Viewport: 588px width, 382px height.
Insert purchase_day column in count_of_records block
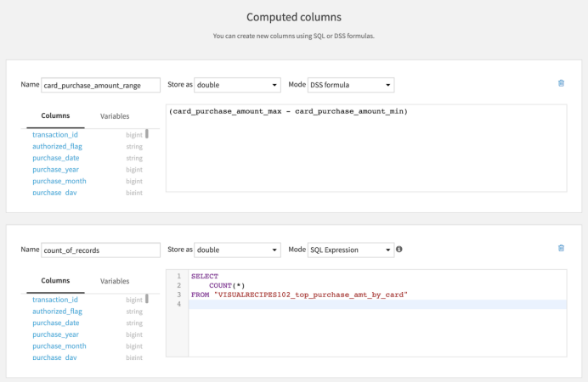click(54, 357)
